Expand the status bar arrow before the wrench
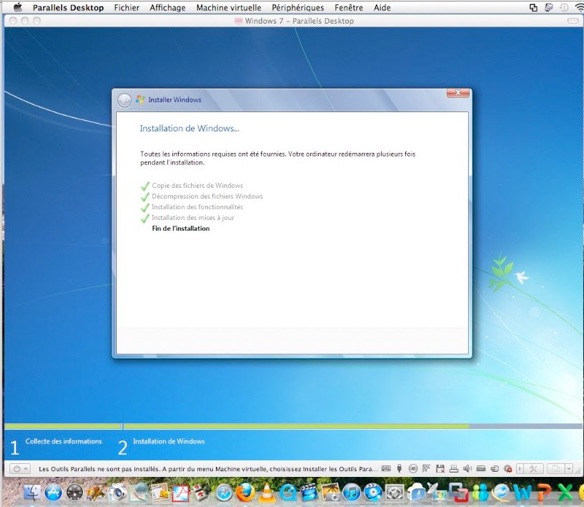This screenshot has height=507, width=584. (x=520, y=469)
